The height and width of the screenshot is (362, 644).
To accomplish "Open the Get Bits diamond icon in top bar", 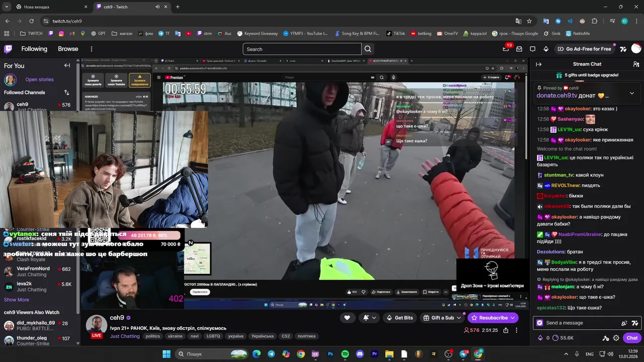I will coord(546,49).
